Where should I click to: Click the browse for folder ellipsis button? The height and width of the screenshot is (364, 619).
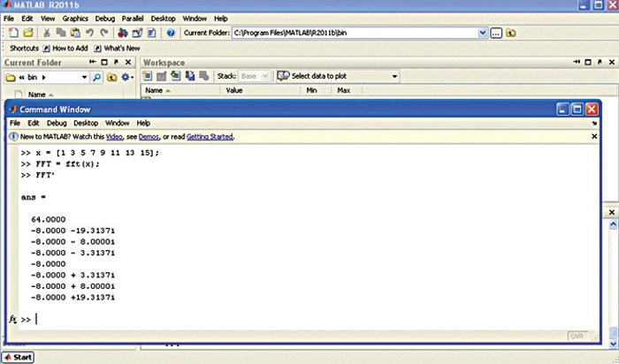point(496,33)
